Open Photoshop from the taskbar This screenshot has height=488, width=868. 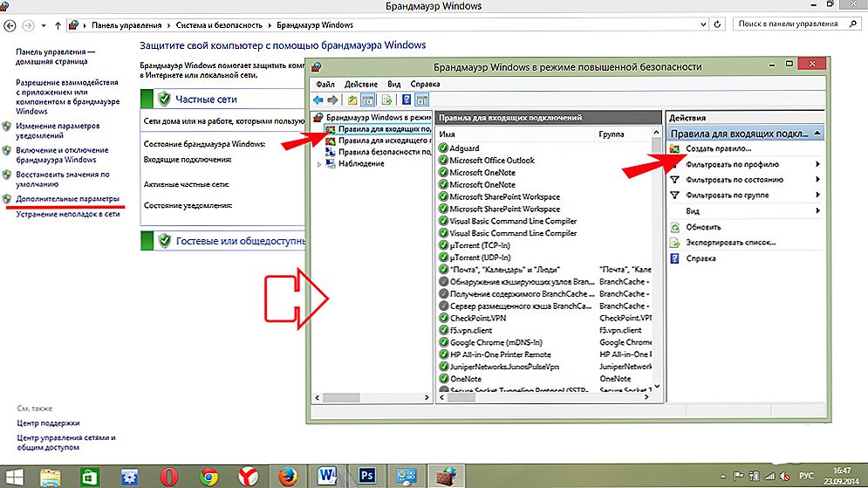[x=367, y=477]
